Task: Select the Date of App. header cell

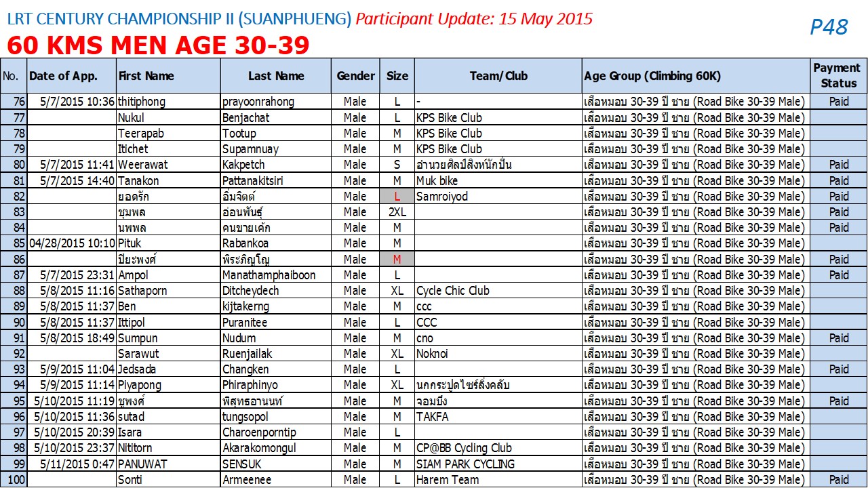Action: pos(72,76)
